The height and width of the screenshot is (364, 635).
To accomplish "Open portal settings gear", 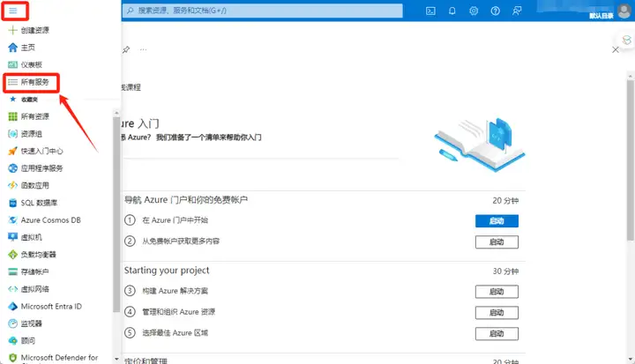I will point(474,11).
